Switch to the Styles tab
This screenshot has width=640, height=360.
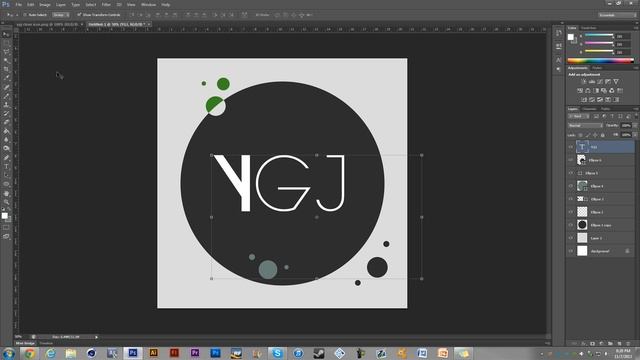pos(597,68)
